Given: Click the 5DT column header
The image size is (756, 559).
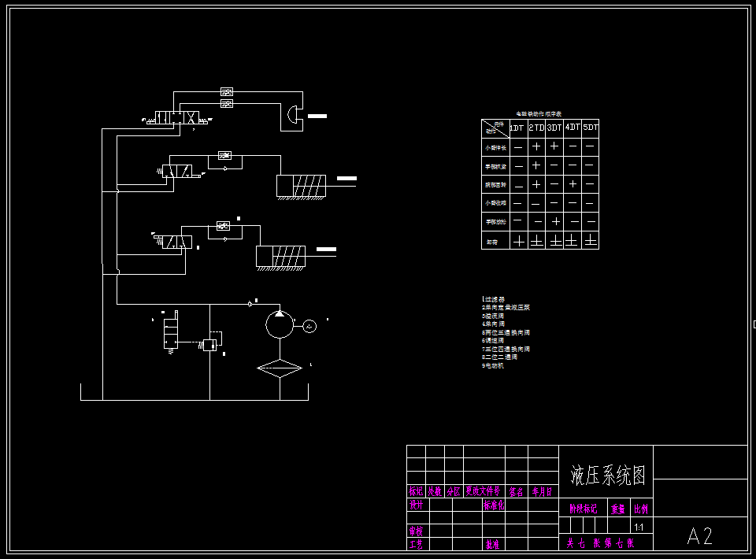Looking at the screenshot, I should pyautogui.click(x=591, y=128).
